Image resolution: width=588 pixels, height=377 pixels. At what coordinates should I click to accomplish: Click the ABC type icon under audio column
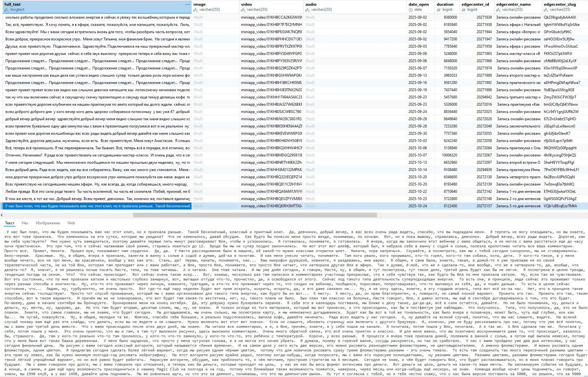(308, 10)
